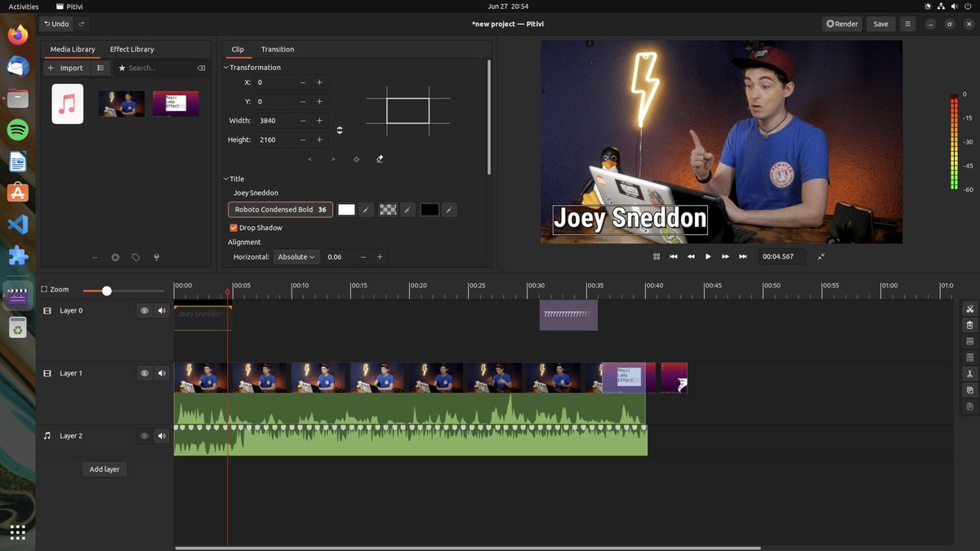Clear the media library search field
The height and width of the screenshot is (551, 980).
202,68
